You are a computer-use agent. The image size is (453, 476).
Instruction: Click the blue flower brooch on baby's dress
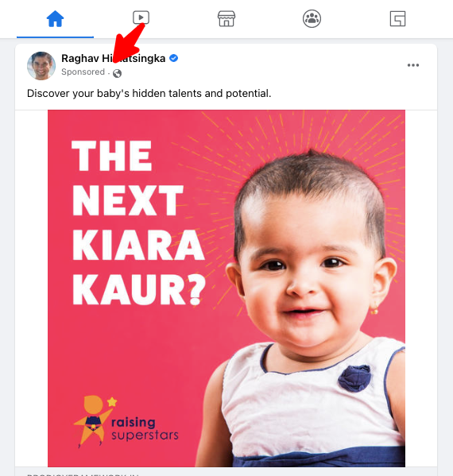354,377
